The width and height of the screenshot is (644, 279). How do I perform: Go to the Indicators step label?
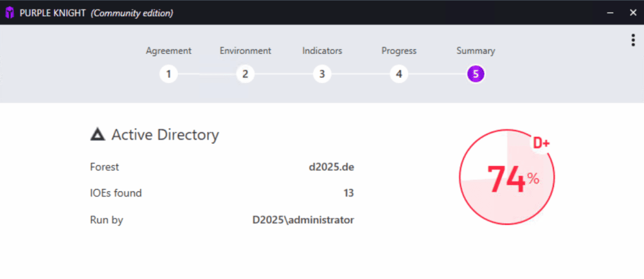coord(322,51)
